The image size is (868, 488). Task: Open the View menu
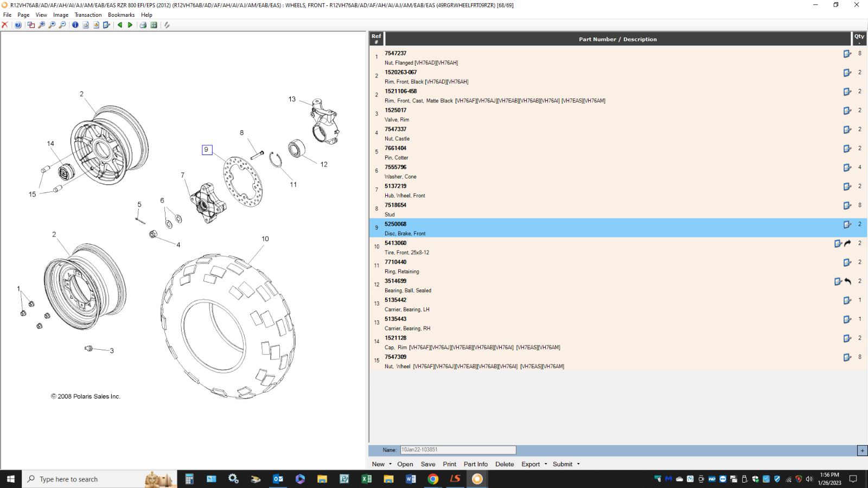pyautogui.click(x=41, y=15)
